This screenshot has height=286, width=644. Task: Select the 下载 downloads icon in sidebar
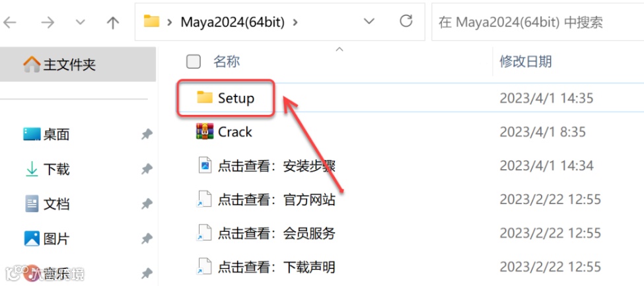coord(32,169)
